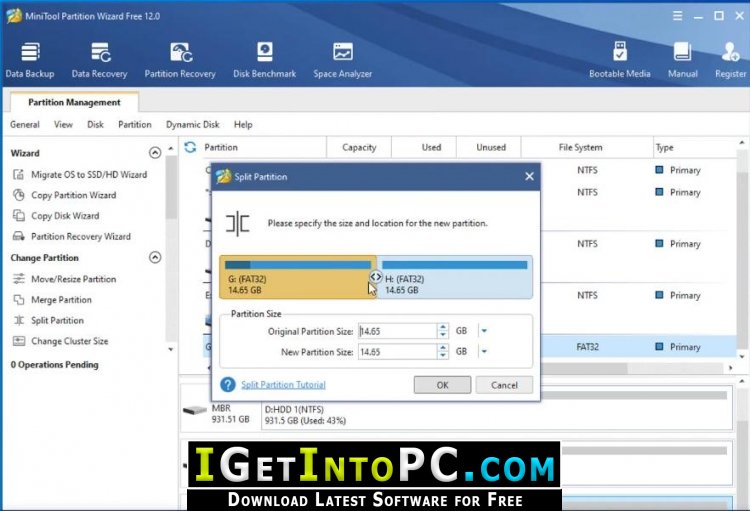Screen dimensions: 750x511
Task: Sort by Unused column header
Action: tap(491, 147)
